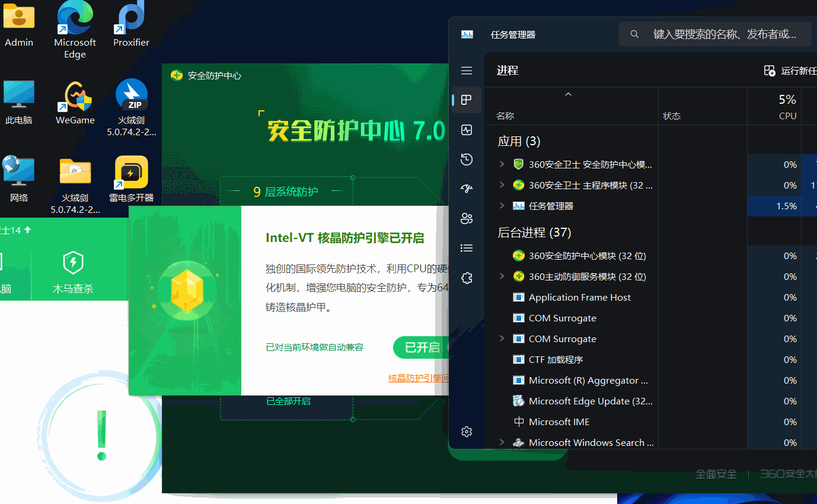Toggle the 已开启 core crystal engine button

click(x=422, y=347)
